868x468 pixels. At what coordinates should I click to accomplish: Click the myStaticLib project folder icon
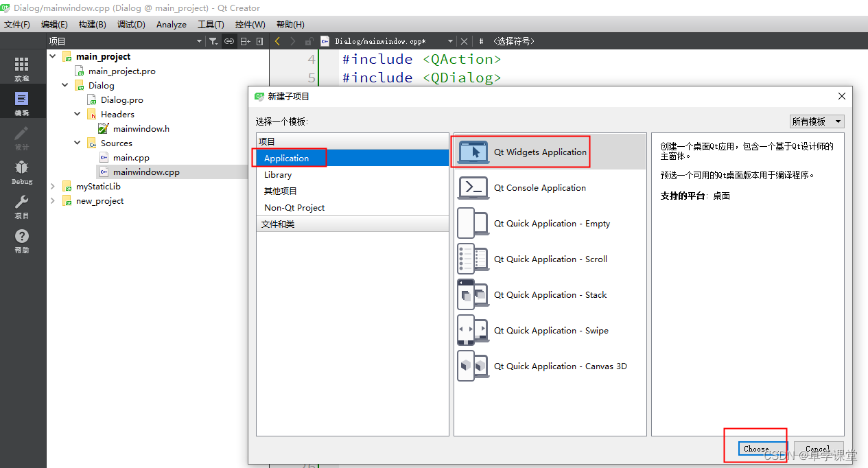pos(67,186)
